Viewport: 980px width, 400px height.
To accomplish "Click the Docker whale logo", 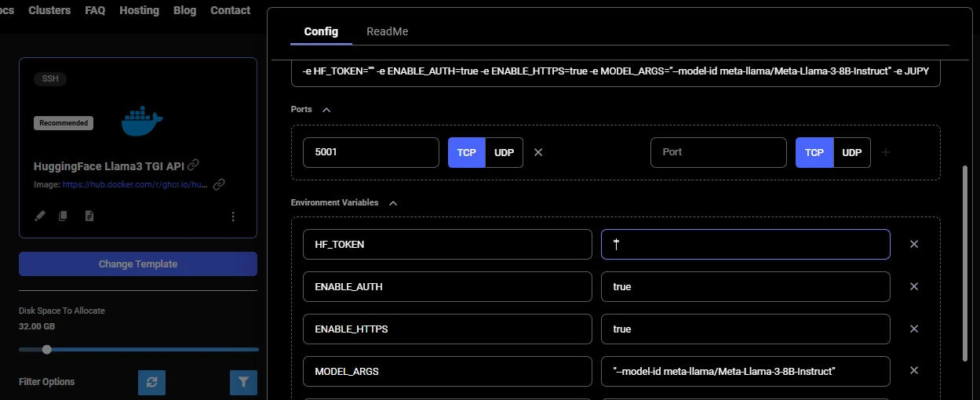I will pos(141,120).
